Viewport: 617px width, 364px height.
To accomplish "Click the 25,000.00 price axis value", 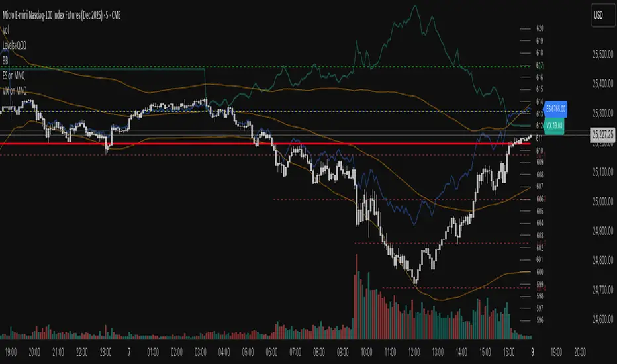I will tap(603, 201).
